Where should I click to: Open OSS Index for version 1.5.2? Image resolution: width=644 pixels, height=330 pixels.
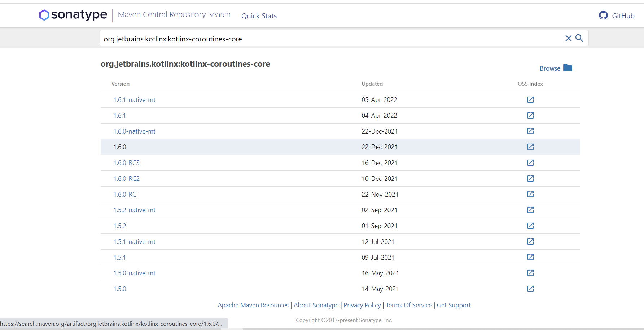click(x=530, y=226)
